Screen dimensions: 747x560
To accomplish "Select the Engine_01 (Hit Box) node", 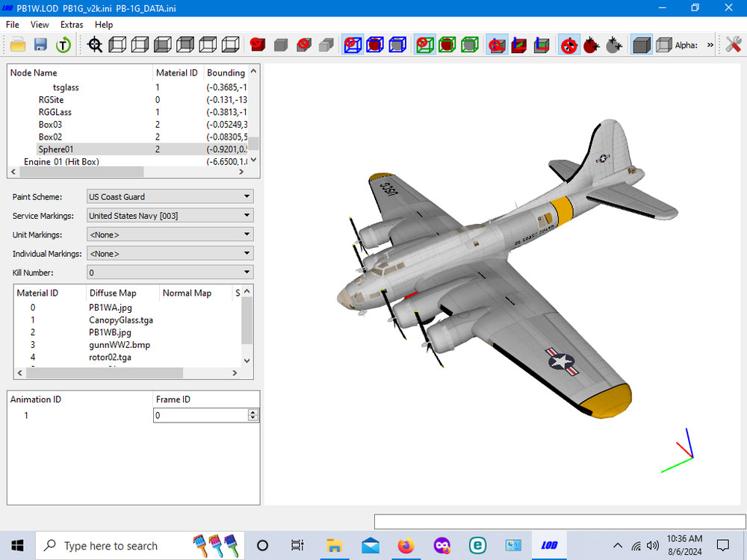I will tap(61, 162).
